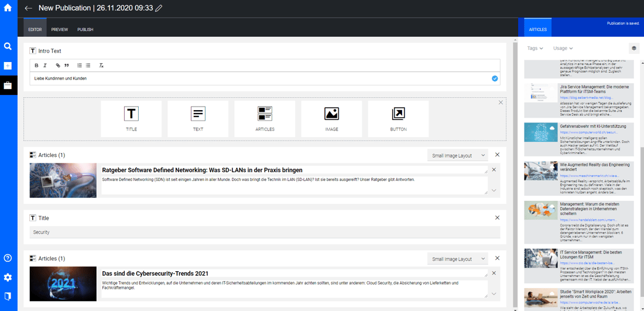Clear text formatting in Intro Text
The width and height of the screenshot is (644, 311).
pyautogui.click(x=101, y=66)
